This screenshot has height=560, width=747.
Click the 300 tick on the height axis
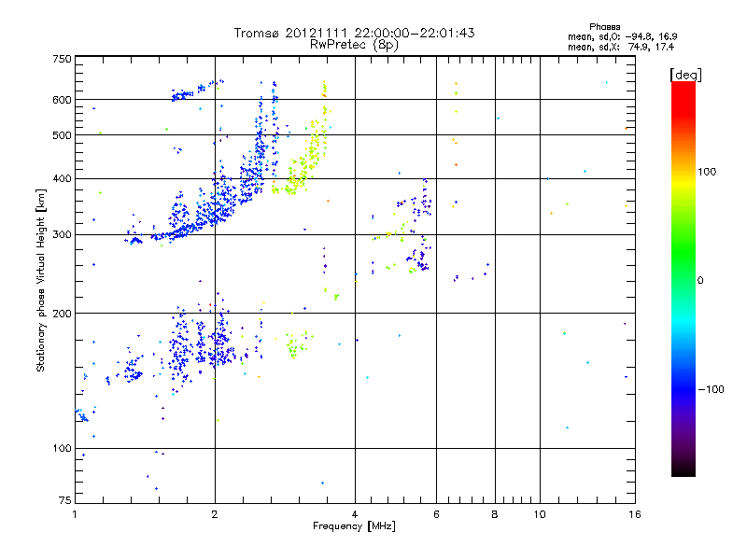pos(62,234)
